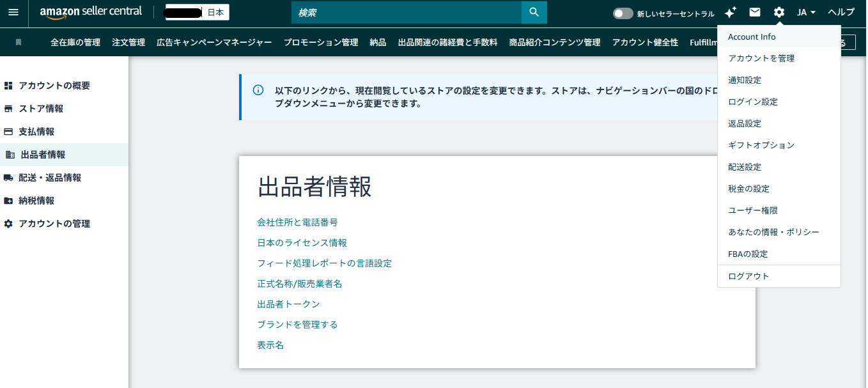Screen dimensions: 868x388
Task: Open the 日本のライセンス情報 link
Action: click(x=302, y=243)
